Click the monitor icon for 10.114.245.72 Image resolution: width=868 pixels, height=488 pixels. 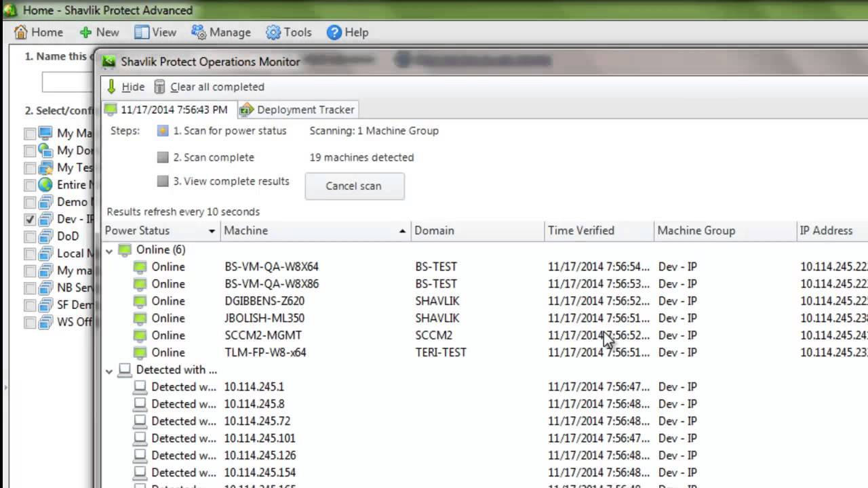(x=140, y=422)
